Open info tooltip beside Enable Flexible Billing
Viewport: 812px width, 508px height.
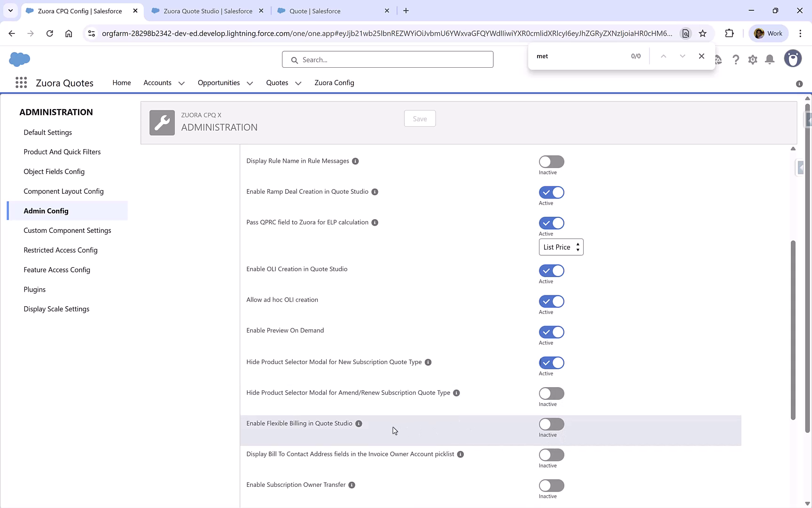359,423
